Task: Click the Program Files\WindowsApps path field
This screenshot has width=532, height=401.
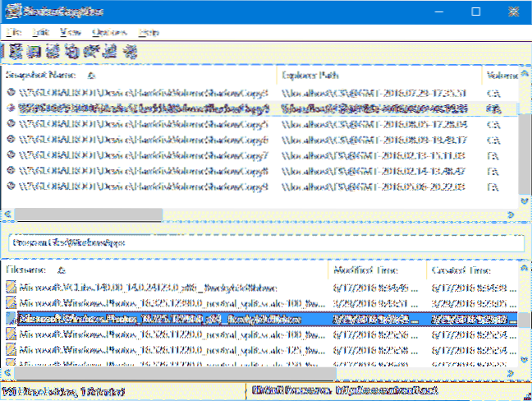Action: pos(263,243)
